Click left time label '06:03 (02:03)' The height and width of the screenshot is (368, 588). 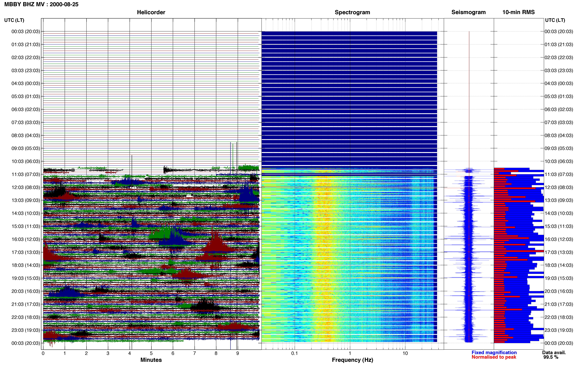point(26,109)
